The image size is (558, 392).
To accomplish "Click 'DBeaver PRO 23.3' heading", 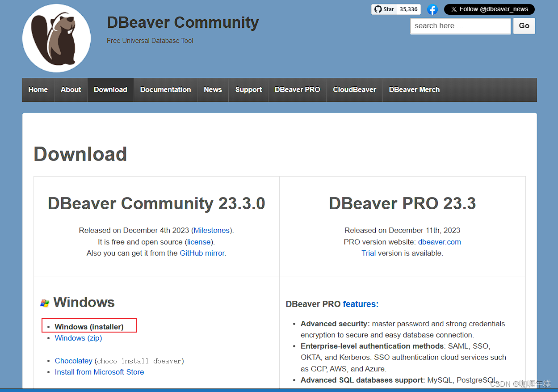I will [403, 203].
